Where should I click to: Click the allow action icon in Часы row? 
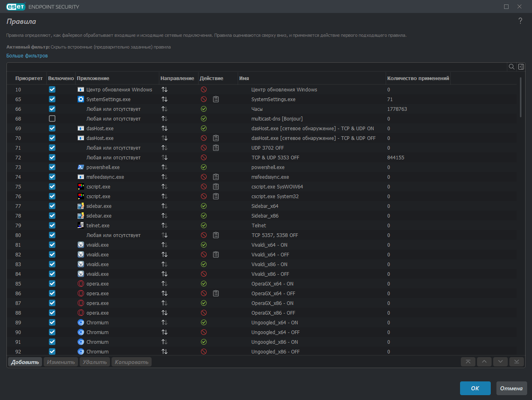tap(204, 109)
